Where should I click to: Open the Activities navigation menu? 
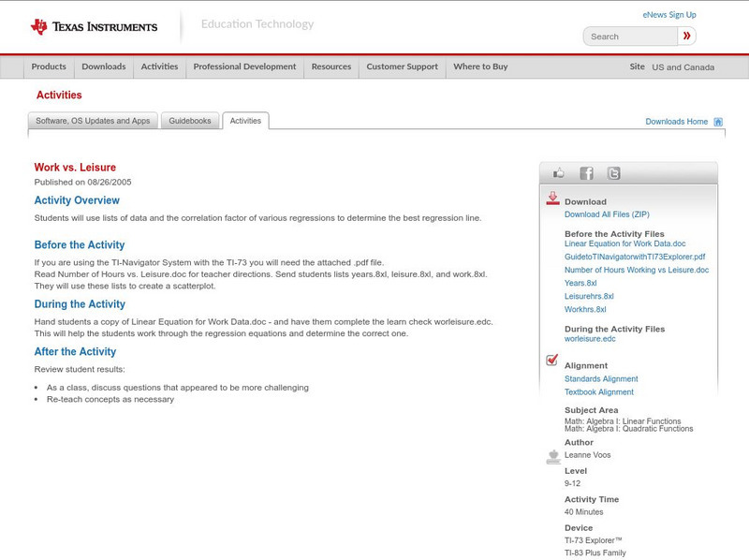click(159, 66)
